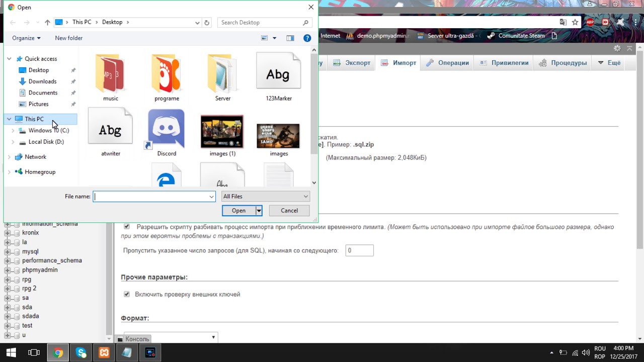Focus the File name field
The image size is (644, 362).
click(154, 197)
